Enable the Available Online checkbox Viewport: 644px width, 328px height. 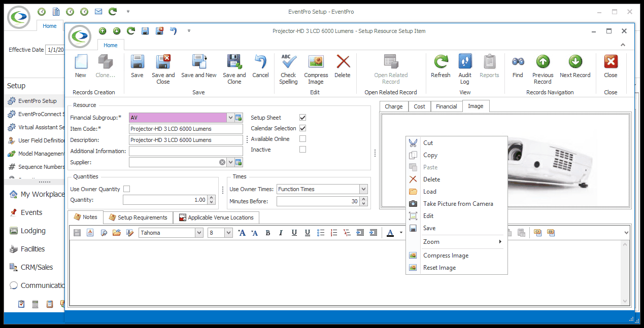303,139
